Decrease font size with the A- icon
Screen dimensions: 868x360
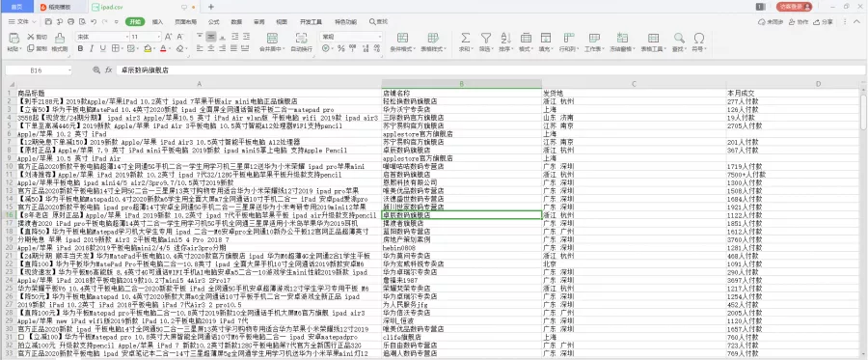coord(180,37)
